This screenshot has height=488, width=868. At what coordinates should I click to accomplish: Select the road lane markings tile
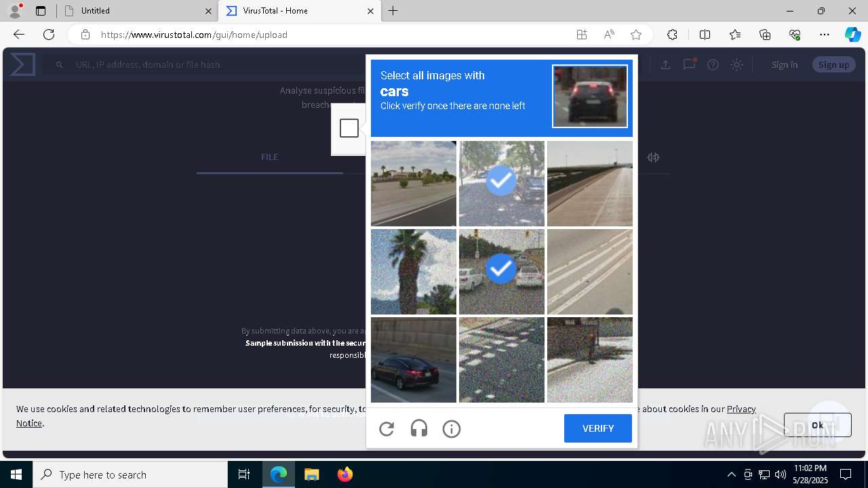point(590,272)
